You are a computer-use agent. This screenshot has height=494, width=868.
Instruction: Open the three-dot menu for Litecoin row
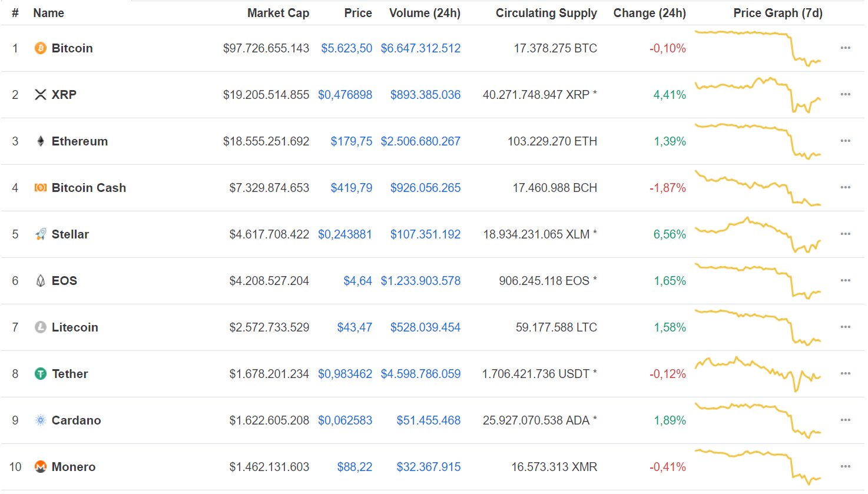click(x=846, y=327)
